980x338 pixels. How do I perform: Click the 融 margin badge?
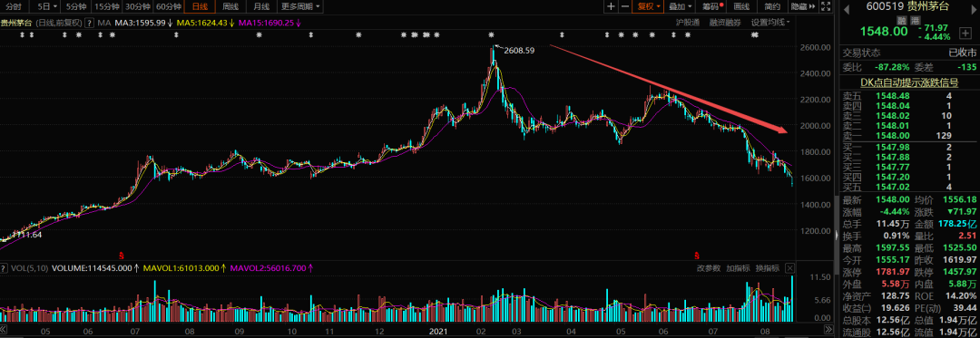pyautogui.click(x=902, y=20)
